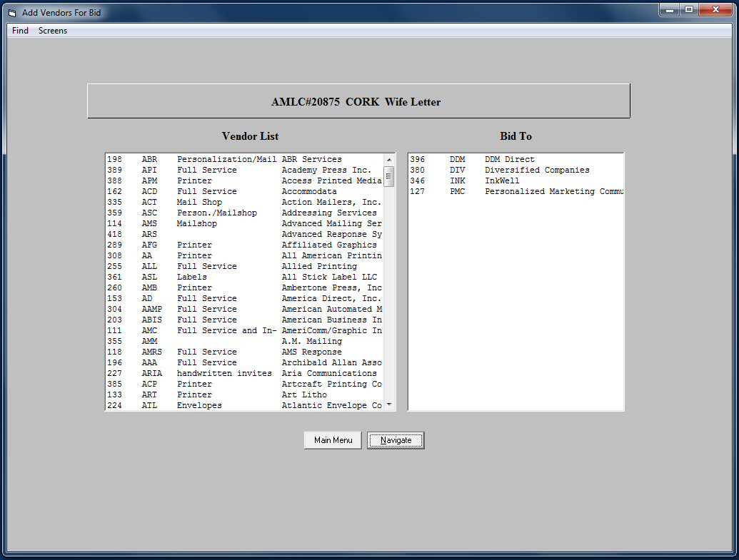Open the Find menu

pyautogui.click(x=20, y=31)
